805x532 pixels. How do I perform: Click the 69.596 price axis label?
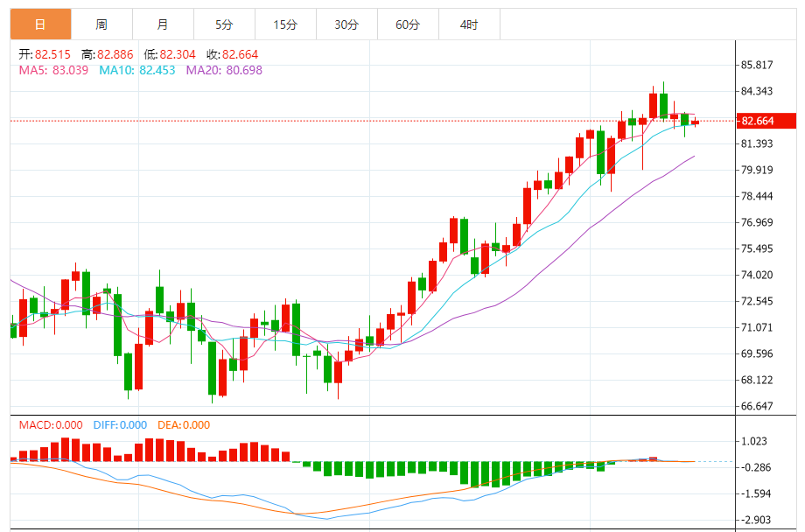coord(757,353)
